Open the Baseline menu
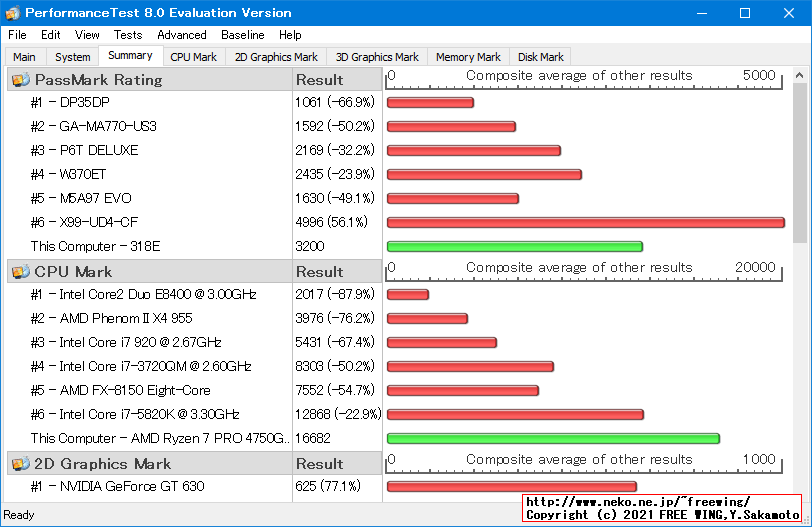Screen dimensions: 812x527 point(243,35)
